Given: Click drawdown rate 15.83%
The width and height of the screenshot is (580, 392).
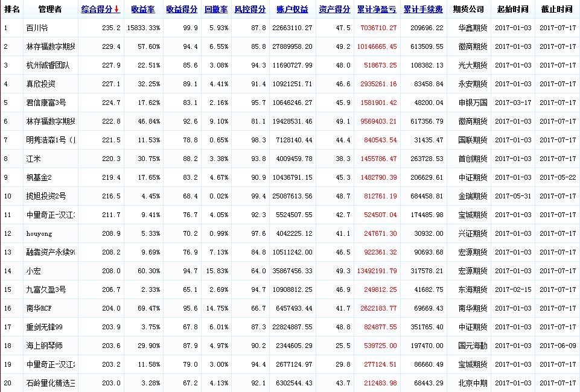Looking at the screenshot, I should 217,271.
